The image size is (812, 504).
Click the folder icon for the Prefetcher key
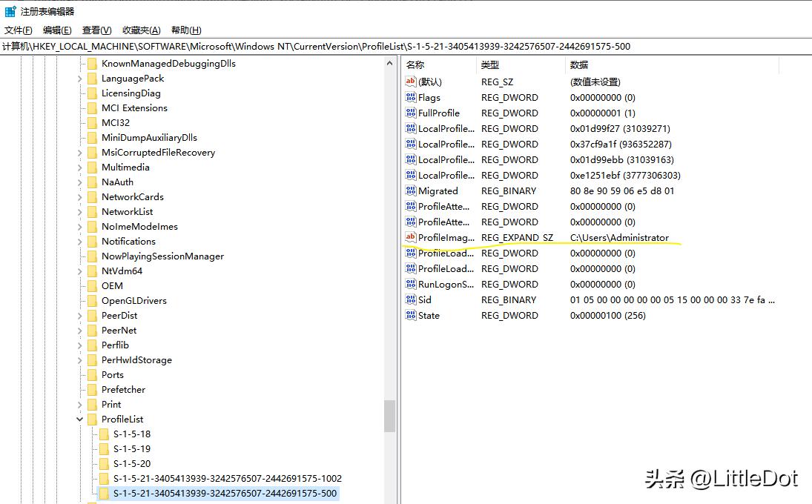click(x=92, y=389)
